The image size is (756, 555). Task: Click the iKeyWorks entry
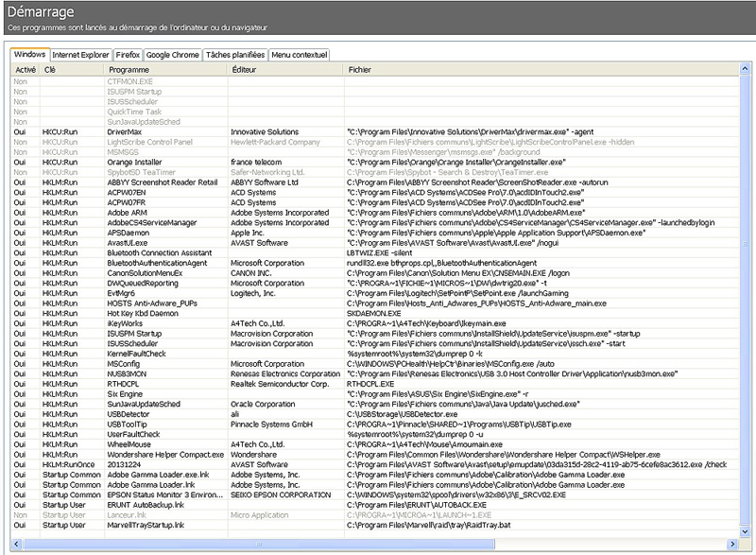click(375, 324)
